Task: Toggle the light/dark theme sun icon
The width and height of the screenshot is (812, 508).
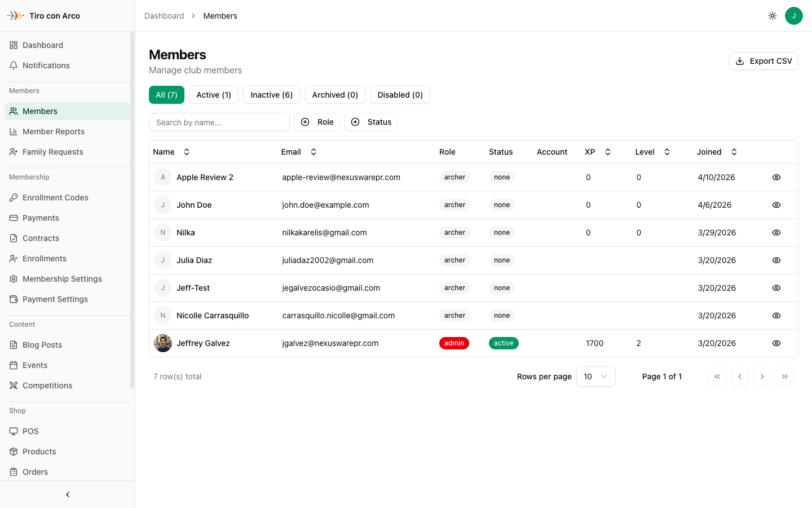Action: click(x=773, y=16)
